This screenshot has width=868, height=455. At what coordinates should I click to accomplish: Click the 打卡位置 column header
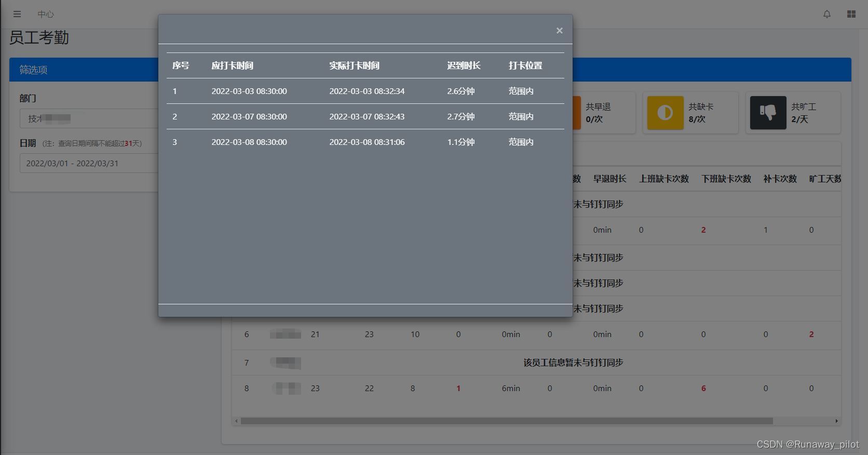point(525,65)
